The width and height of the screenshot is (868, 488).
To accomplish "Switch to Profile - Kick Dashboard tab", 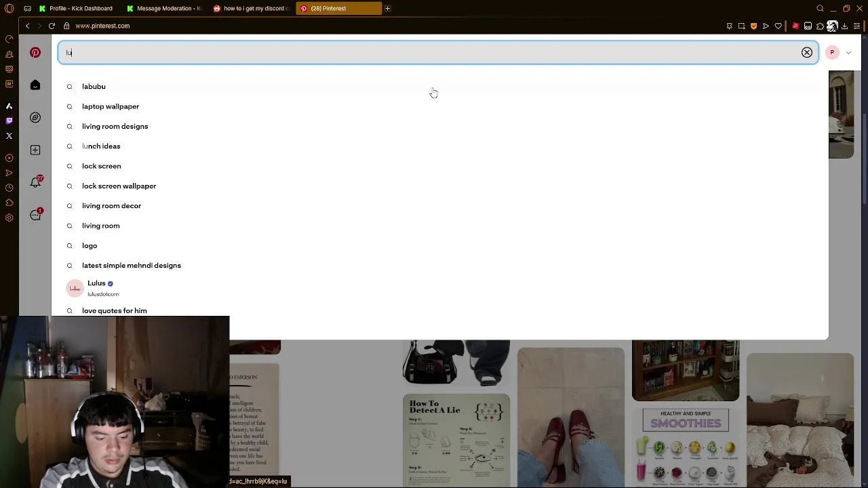I will click(x=77, y=8).
